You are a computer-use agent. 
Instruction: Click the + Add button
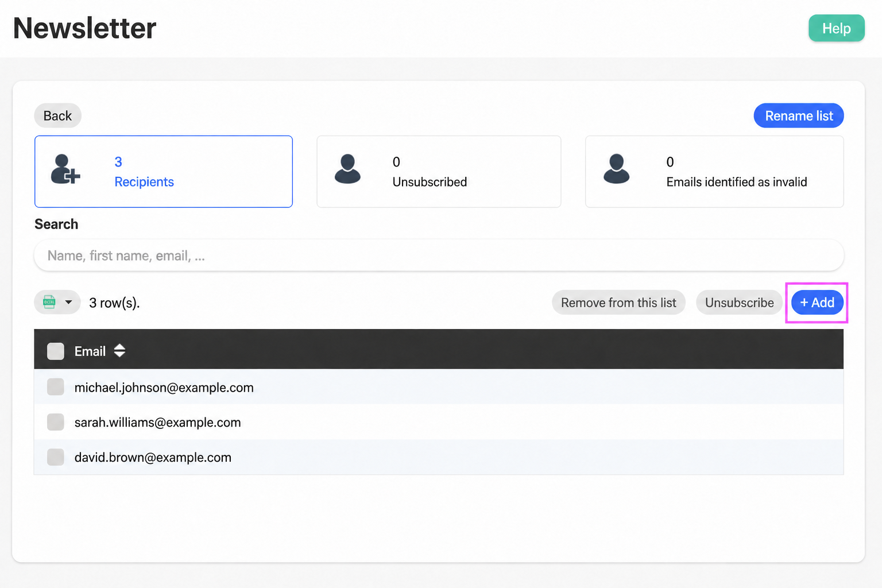point(817,303)
